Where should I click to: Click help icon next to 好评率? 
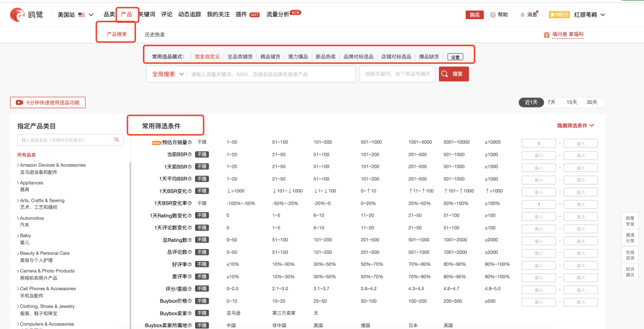point(190,265)
